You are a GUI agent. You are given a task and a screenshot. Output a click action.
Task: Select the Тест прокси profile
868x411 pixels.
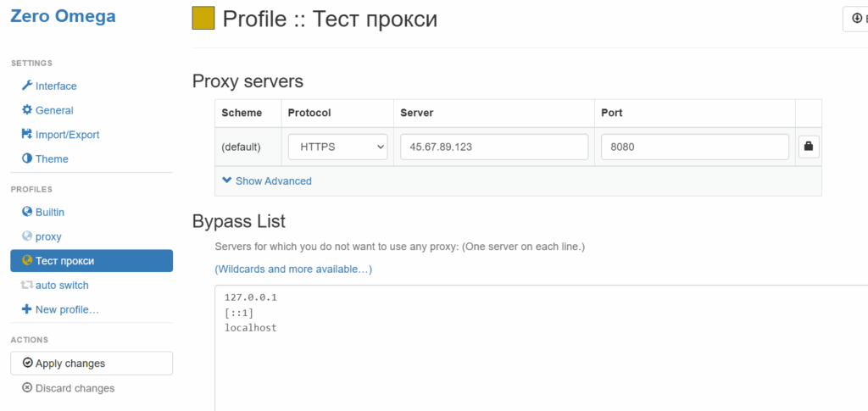click(x=92, y=260)
